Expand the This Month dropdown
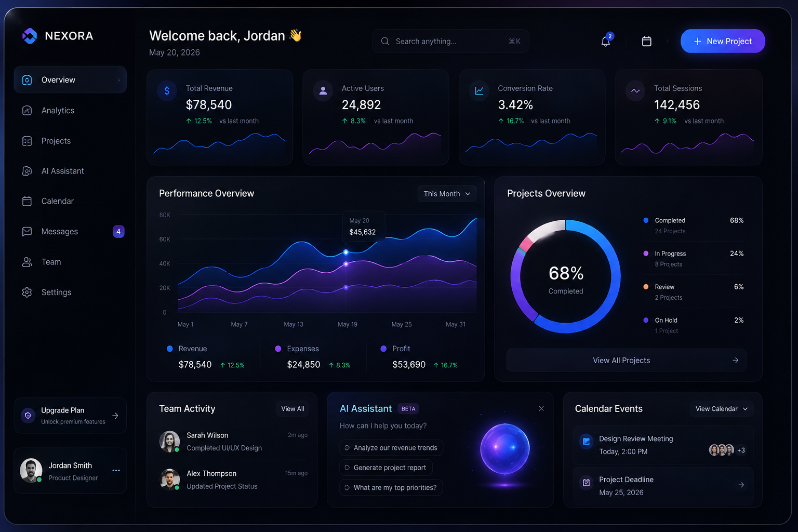 point(447,194)
